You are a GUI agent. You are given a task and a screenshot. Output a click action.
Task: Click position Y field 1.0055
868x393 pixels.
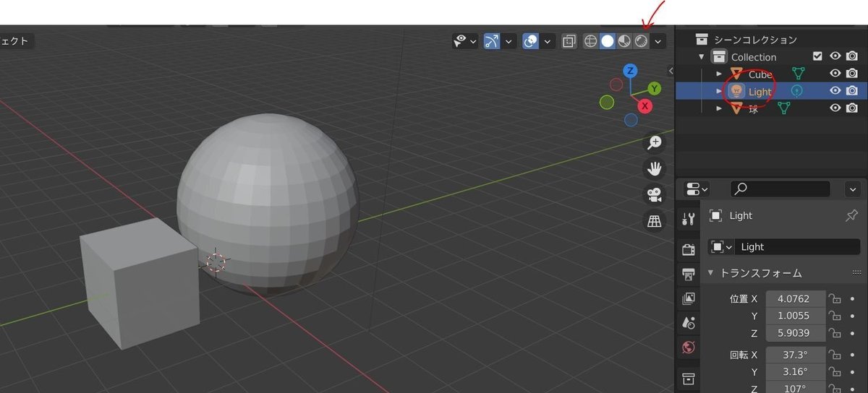click(796, 316)
